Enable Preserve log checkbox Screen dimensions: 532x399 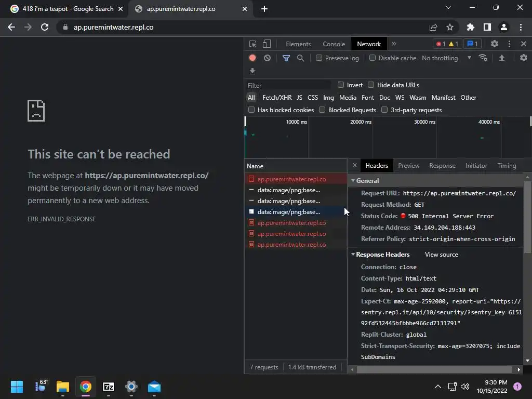coord(319,58)
